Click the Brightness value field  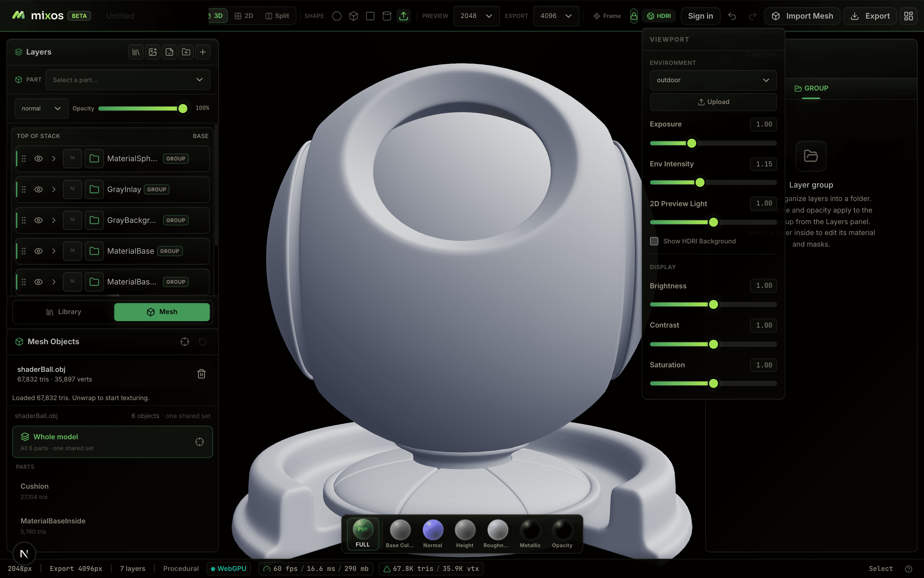tap(763, 285)
